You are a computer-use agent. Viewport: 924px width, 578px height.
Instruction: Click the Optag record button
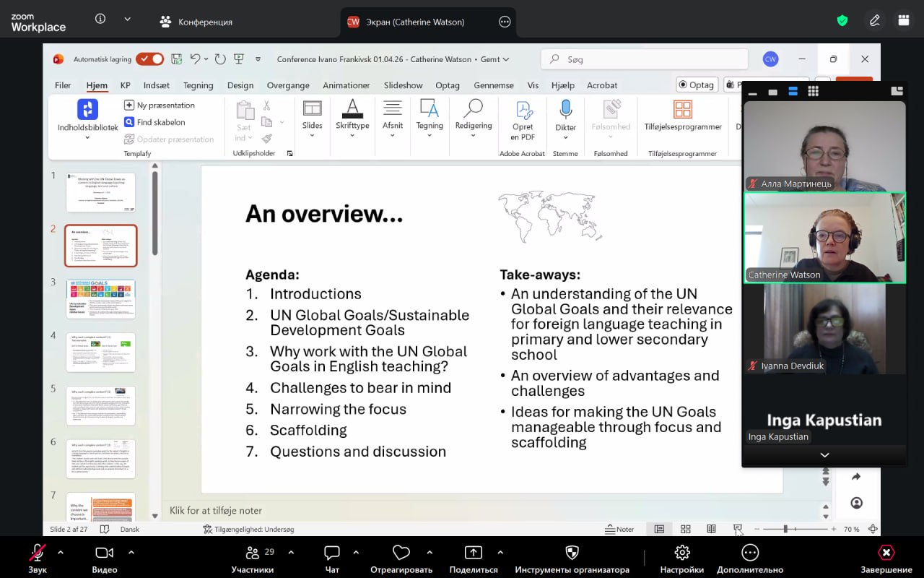click(x=696, y=85)
